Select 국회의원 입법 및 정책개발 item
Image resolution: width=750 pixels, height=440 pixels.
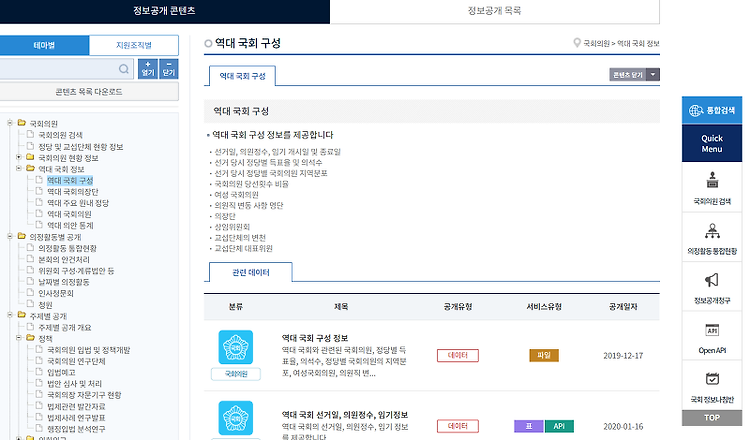88,350
